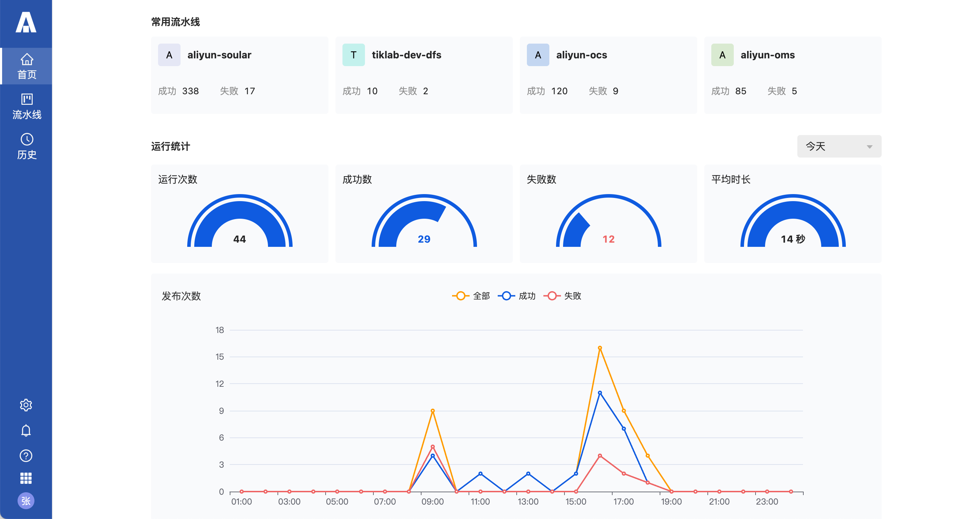Screen dimensions: 980x519
Task: Click the 张 user avatar
Action: coord(26,501)
